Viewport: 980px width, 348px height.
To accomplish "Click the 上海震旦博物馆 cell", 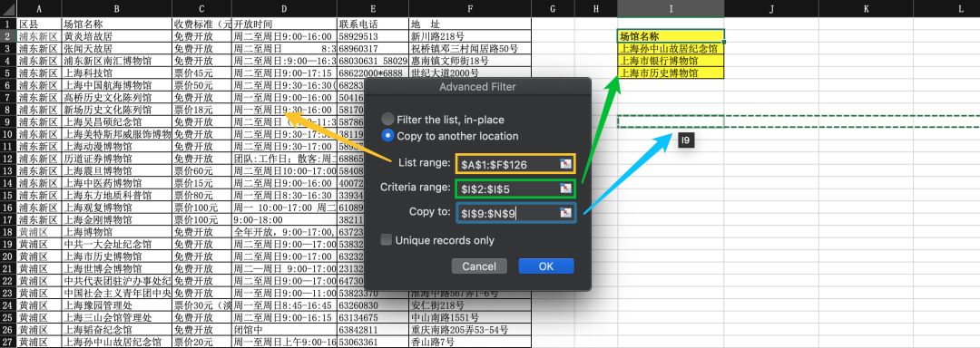I will click(117, 171).
